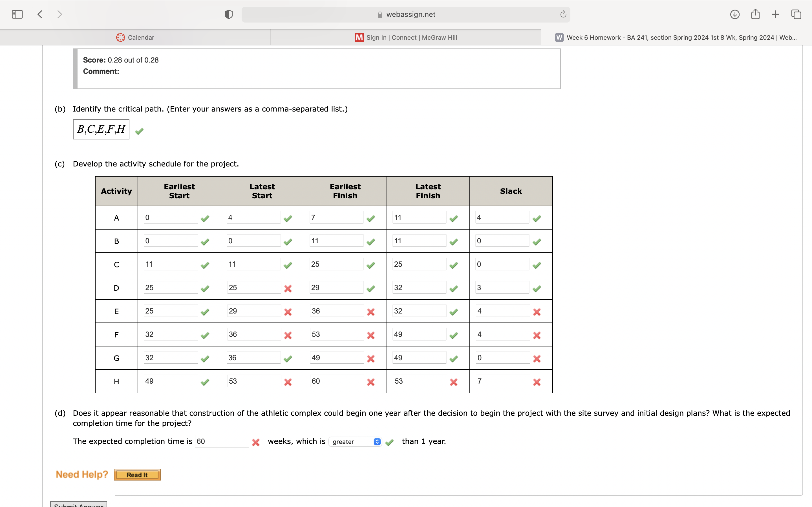Click the webassign.net address bar

pyautogui.click(x=406, y=14)
